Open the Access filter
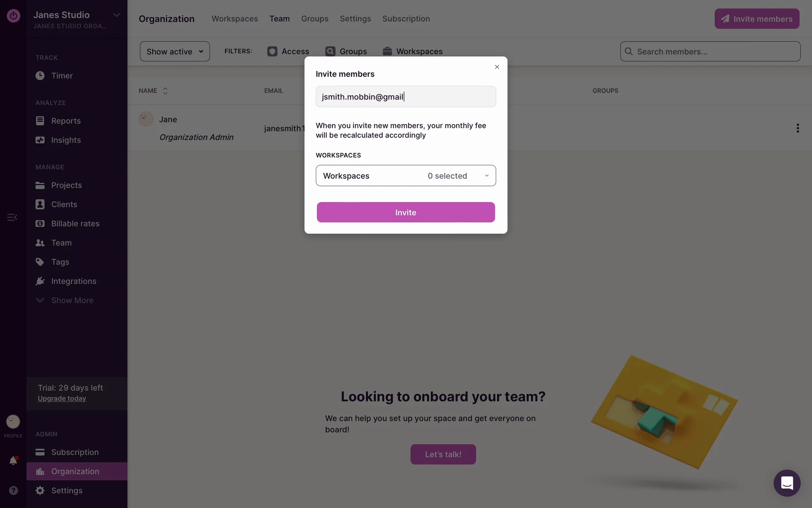This screenshot has width=812, height=508. (288, 52)
